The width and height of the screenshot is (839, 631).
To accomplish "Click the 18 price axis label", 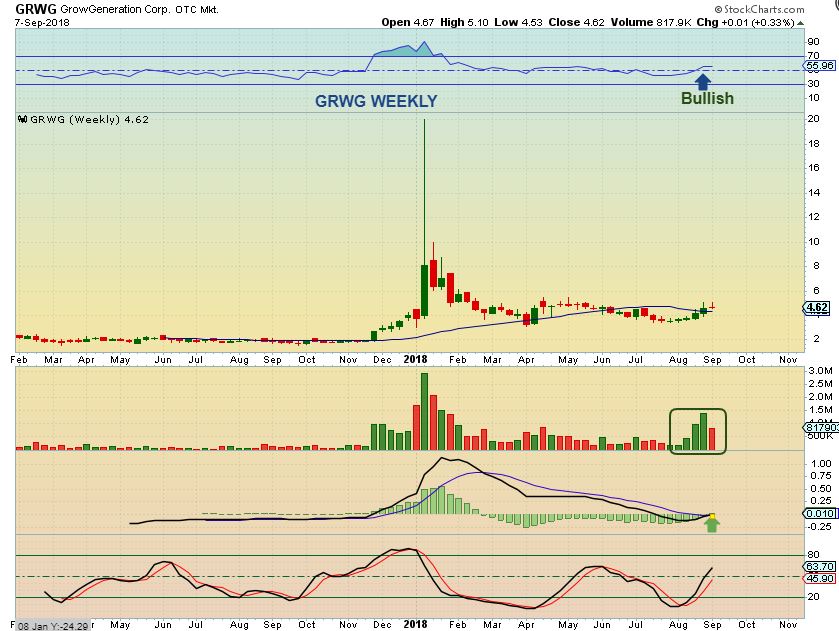I will (813, 143).
